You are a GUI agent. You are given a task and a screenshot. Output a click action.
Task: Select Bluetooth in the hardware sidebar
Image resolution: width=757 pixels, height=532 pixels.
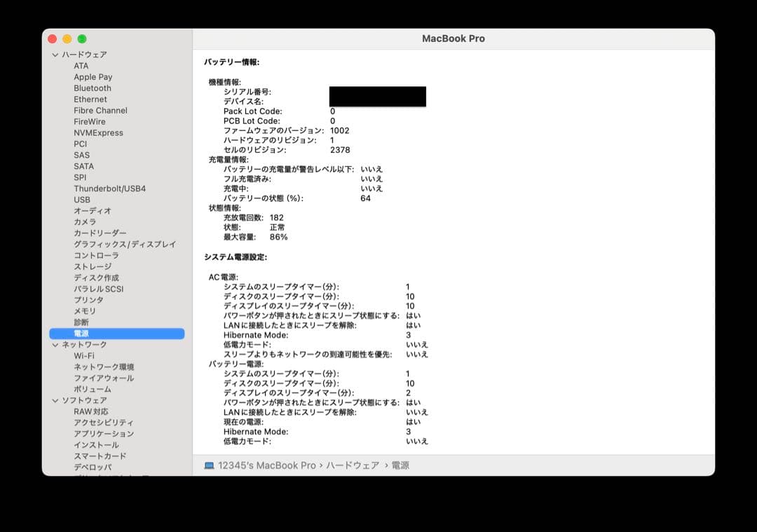click(93, 88)
